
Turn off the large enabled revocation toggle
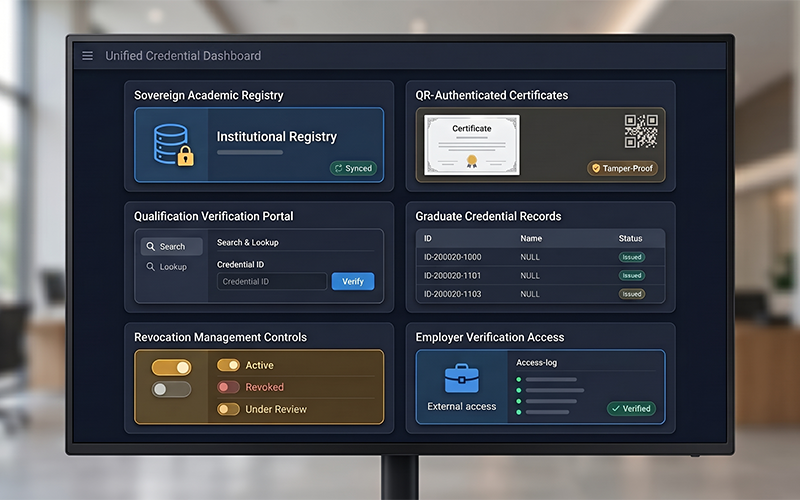[x=171, y=367]
